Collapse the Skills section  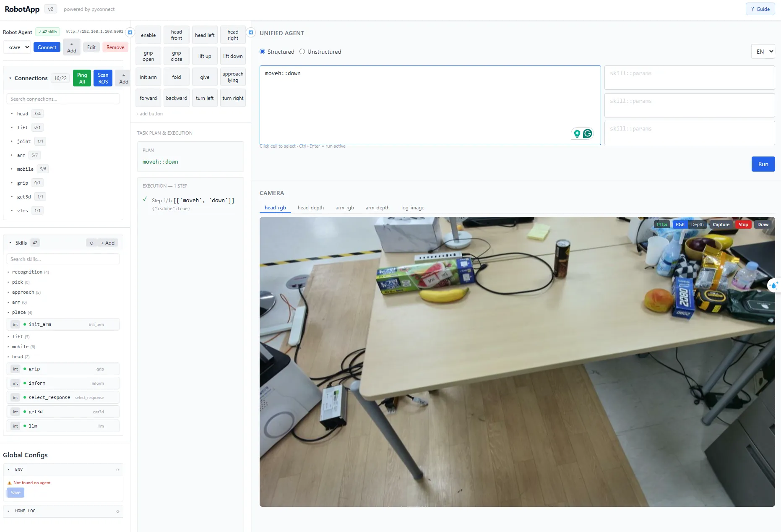click(10, 243)
